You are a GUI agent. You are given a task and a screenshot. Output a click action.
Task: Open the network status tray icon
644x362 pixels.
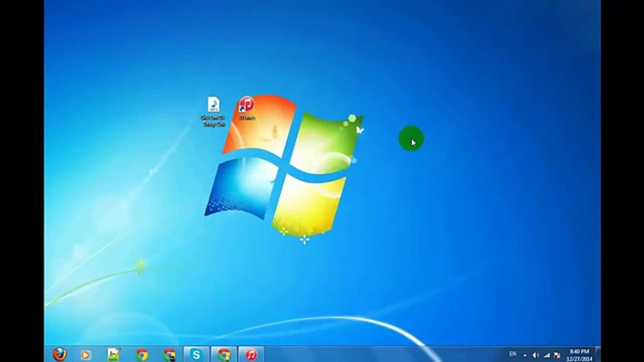click(546, 355)
